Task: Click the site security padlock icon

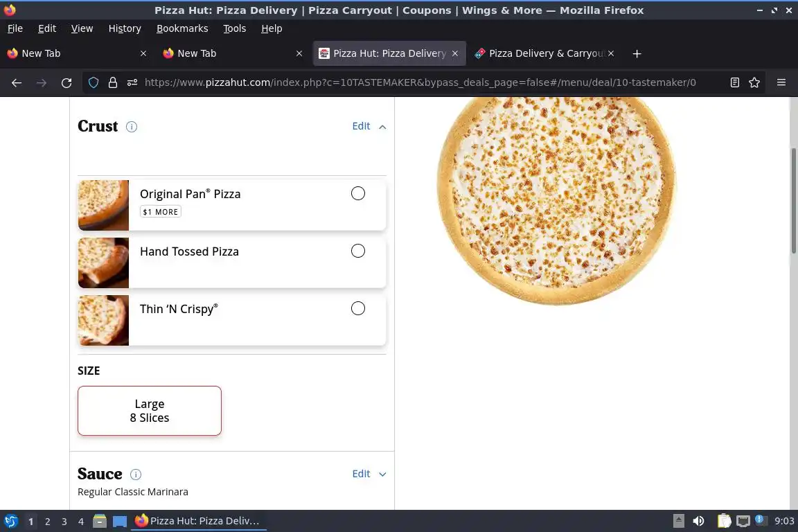Action: click(112, 82)
